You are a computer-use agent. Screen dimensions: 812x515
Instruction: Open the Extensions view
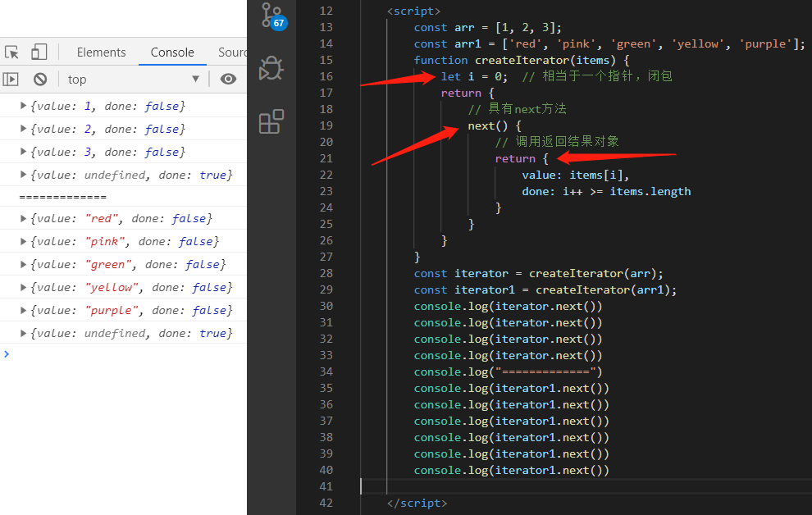[x=271, y=121]
